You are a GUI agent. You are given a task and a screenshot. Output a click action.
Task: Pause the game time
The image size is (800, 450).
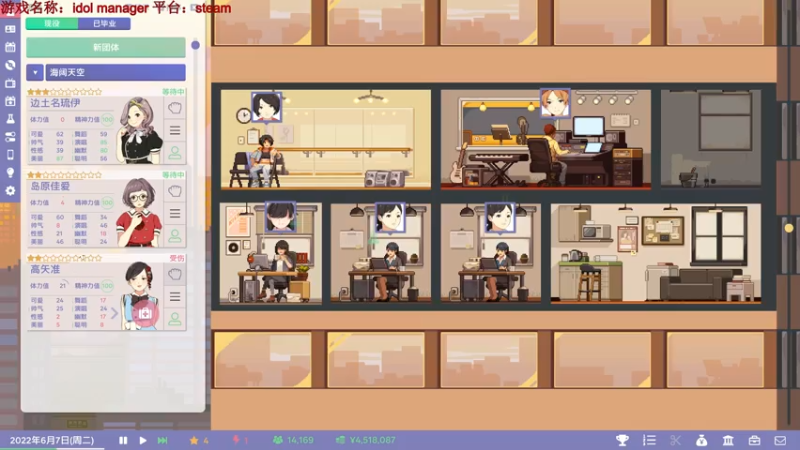point(123,440)
